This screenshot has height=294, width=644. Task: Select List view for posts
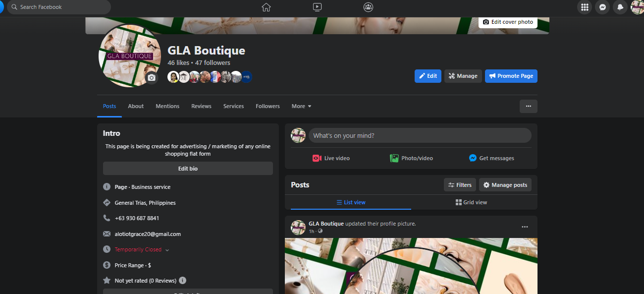tap(351, 202)
